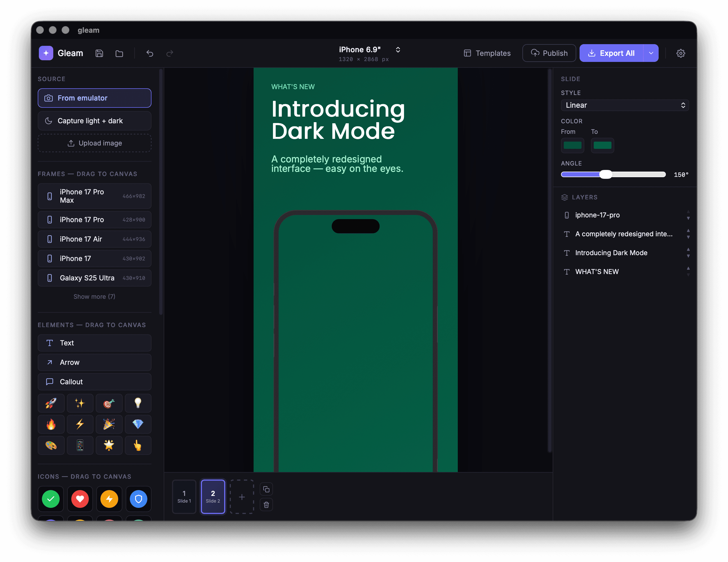Choose the iPhone 17 Pro Max frame
728x562 pixels.
point(94,196)
